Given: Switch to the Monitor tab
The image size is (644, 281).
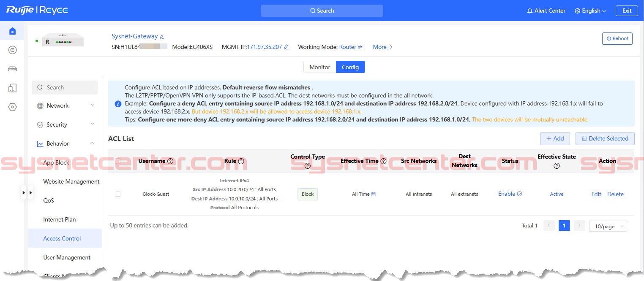Looking at the screenshot, I should click(319, 67).
